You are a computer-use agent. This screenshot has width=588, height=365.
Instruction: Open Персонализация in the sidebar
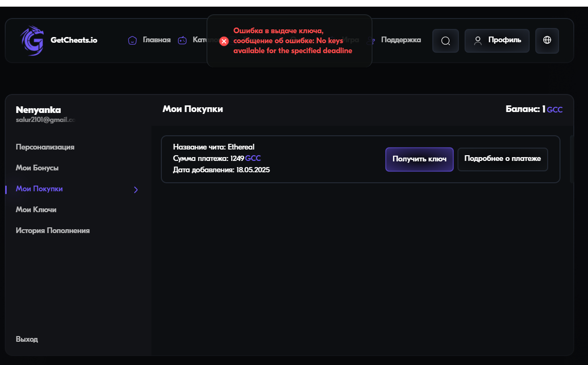tap(45, 147)
